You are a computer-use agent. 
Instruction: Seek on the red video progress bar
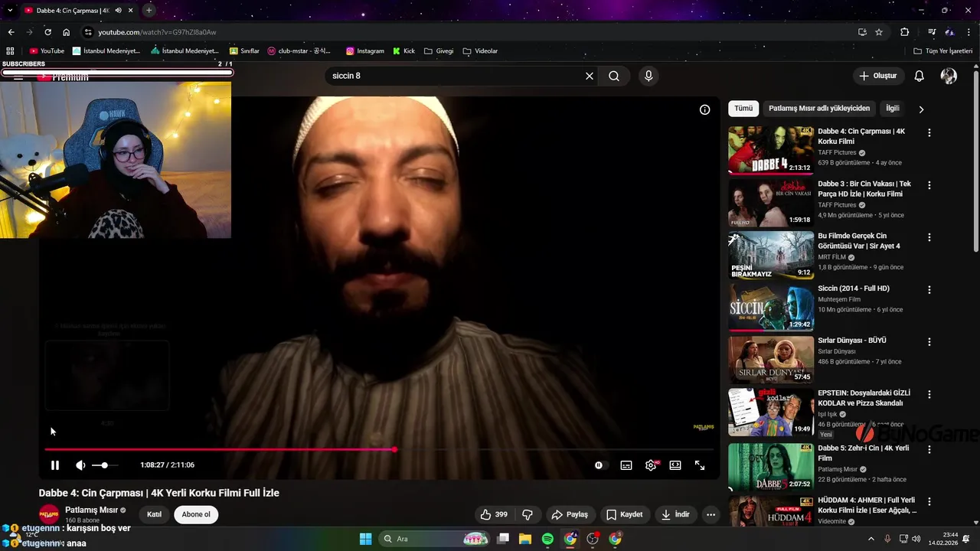coord(379,450)
